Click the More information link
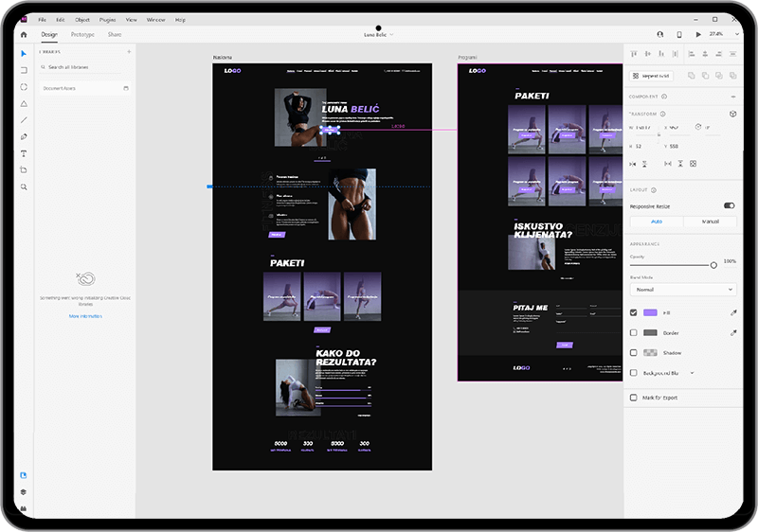758x532 pixels. pyautogui.click(x=85, y=316)
